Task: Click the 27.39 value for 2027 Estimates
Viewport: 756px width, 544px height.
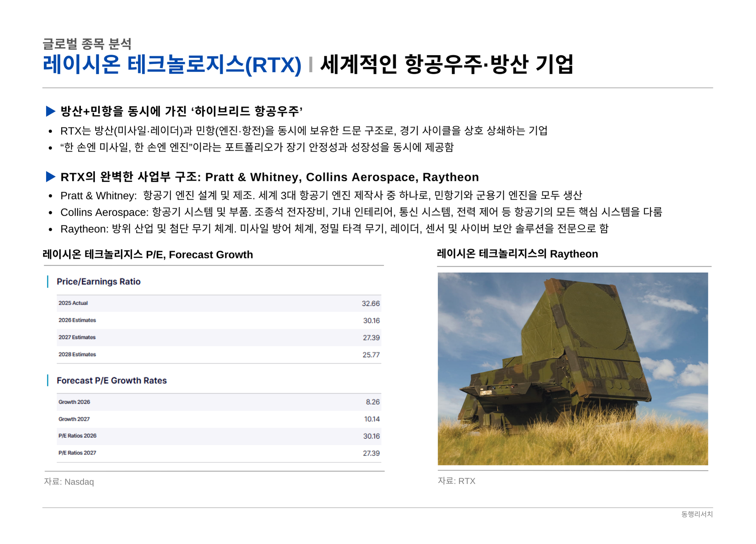Action: coord(371,337)
